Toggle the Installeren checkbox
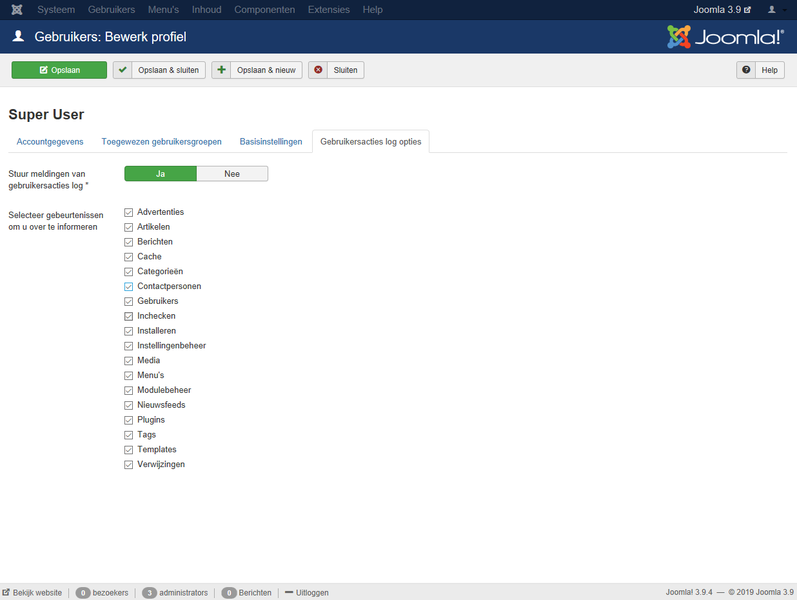This screenshot has width=797, height=600. [x=129, y=331]
